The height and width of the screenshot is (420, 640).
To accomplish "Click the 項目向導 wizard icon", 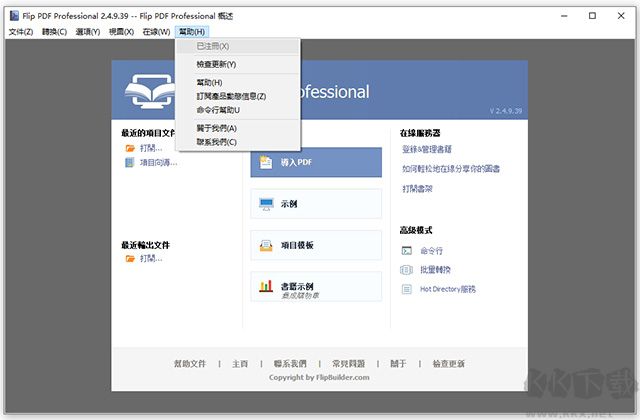I will pos(129,162).
